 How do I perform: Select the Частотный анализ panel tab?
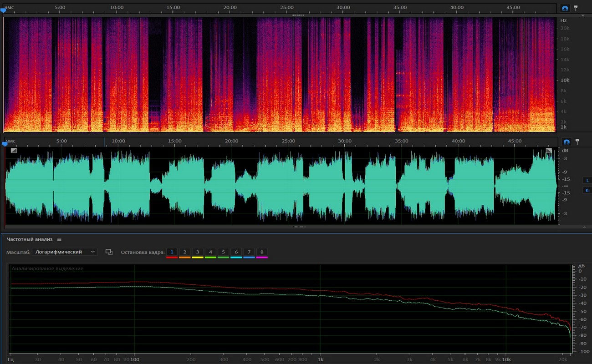click(30, 239)
